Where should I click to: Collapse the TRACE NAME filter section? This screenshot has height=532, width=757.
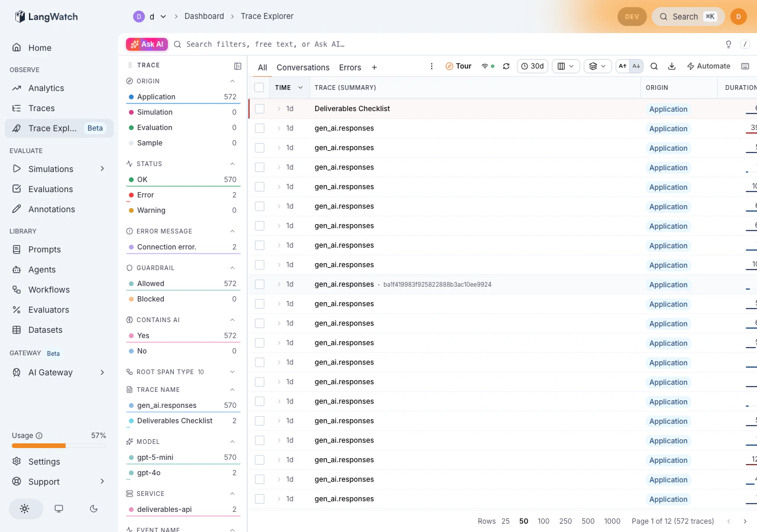232,390
